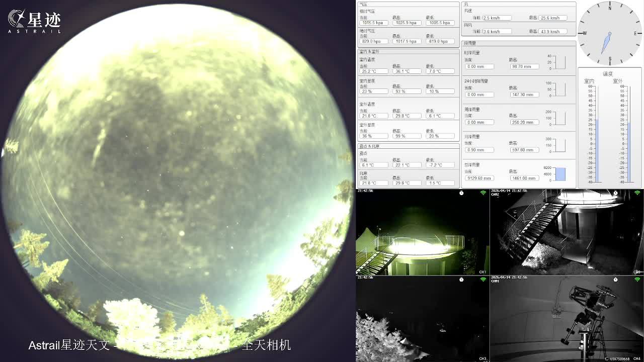The width and height of the screenshot is (644, 362).
Task: Select absolute pressure current value 829.0 hpa
Action: (373, 41)
